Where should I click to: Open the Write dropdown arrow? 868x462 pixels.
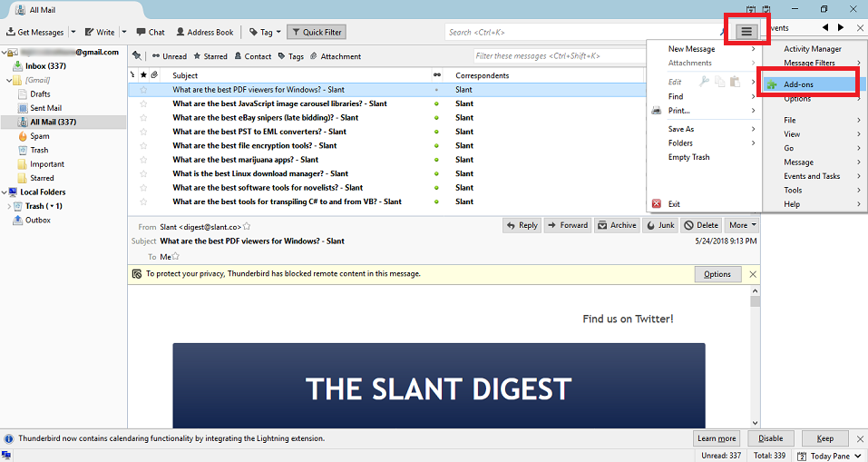click(124, 32)
